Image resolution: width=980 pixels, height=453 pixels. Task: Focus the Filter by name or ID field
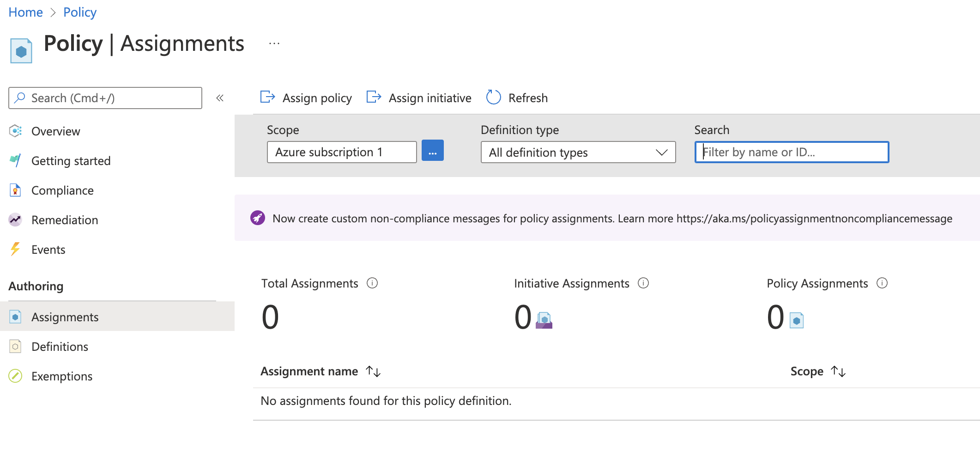(x=792, y=152)
